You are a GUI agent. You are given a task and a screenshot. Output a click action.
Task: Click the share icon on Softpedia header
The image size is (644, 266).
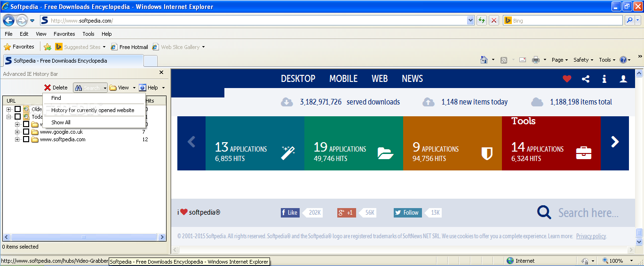(x=586, y=79)
